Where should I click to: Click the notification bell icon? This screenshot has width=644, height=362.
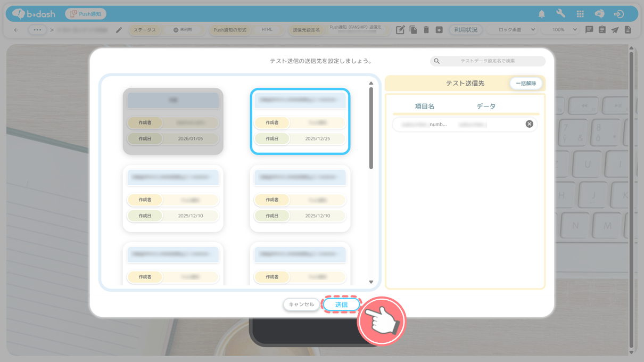point(542,14)
